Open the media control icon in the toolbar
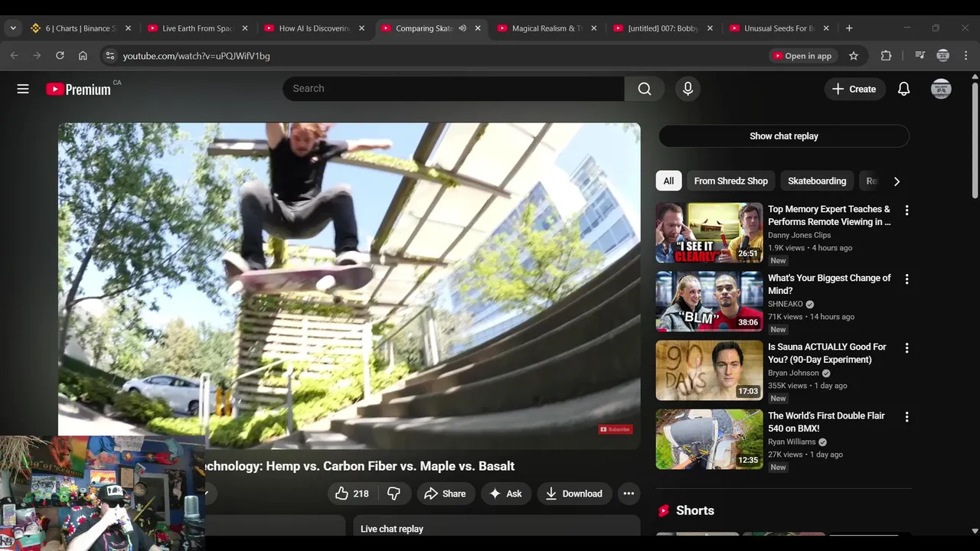 tap(920, 56)
